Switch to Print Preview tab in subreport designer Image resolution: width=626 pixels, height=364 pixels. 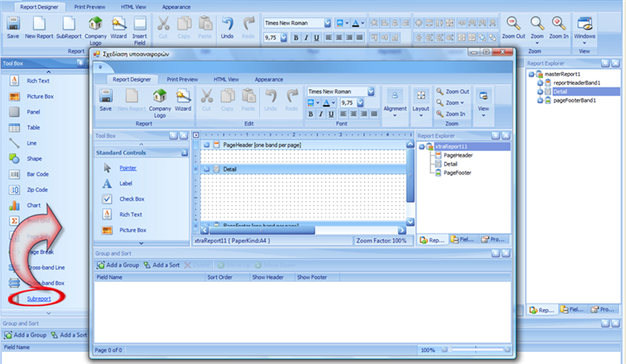point(182,80)
